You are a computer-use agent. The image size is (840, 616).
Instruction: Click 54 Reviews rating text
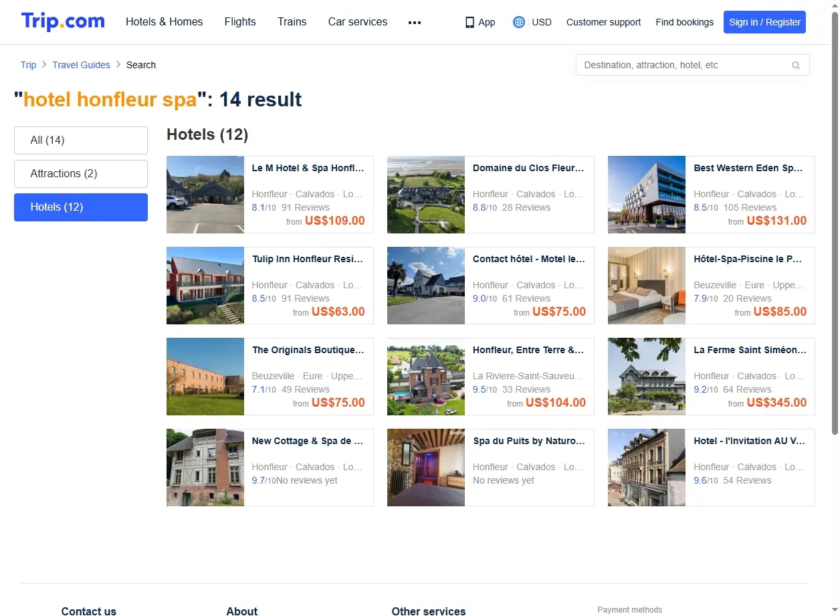click(747, 481)
